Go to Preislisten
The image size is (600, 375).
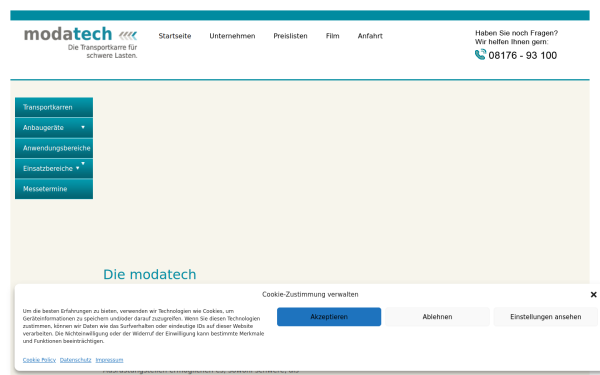coord(290,36)
